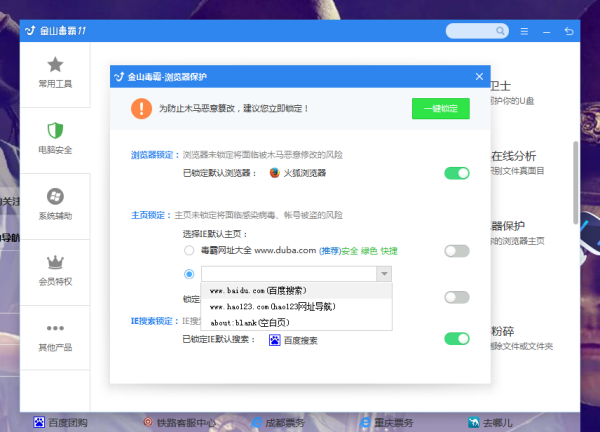Screen dimensions: 600x432
Task: Toggle off the IE默认搜索 lock switch
Action: 457,339
